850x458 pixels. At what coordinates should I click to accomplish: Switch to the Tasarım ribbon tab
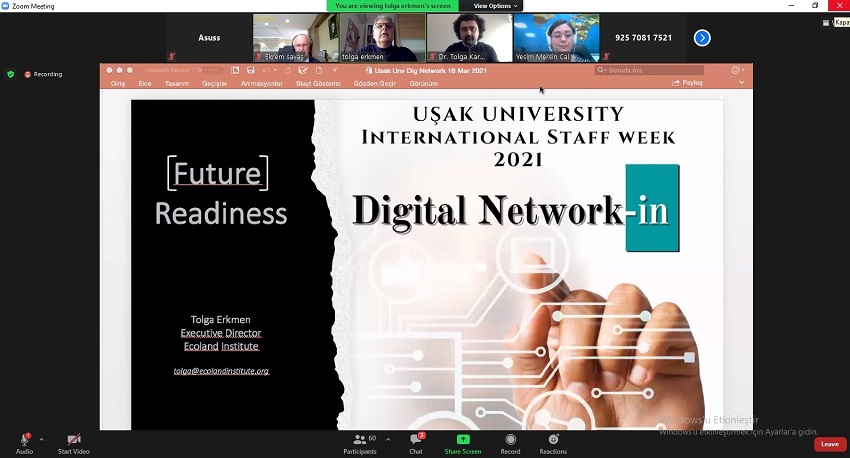[176, 83]
